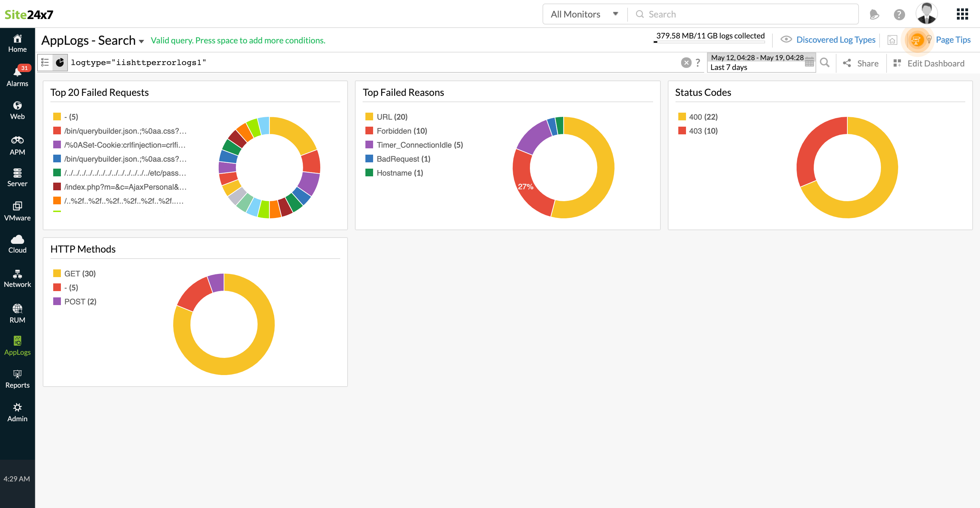
Task: Click the Discovered Log Types link
Action: [x=831, y=40]
